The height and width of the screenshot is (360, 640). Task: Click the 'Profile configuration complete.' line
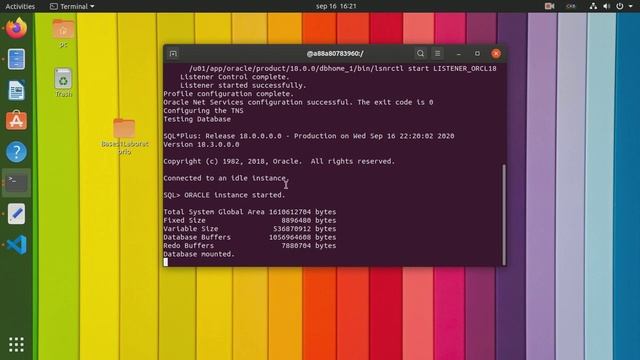(x=229, y=94)
